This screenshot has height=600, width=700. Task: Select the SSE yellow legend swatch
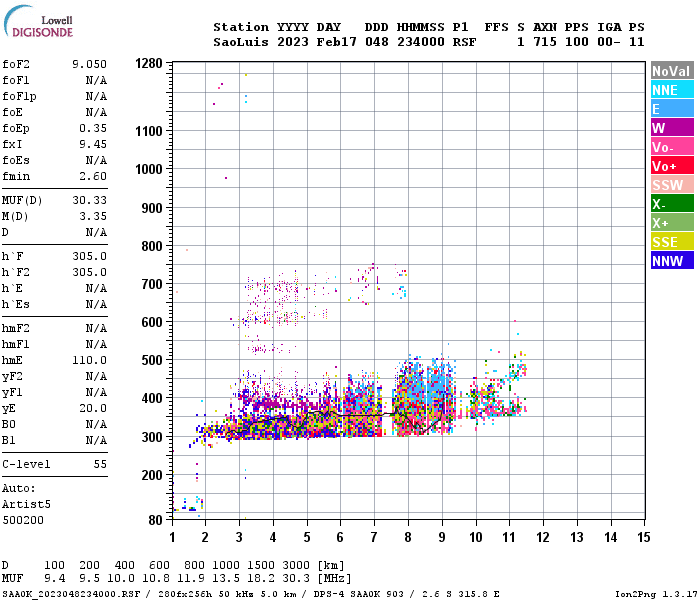pos(672,242)
